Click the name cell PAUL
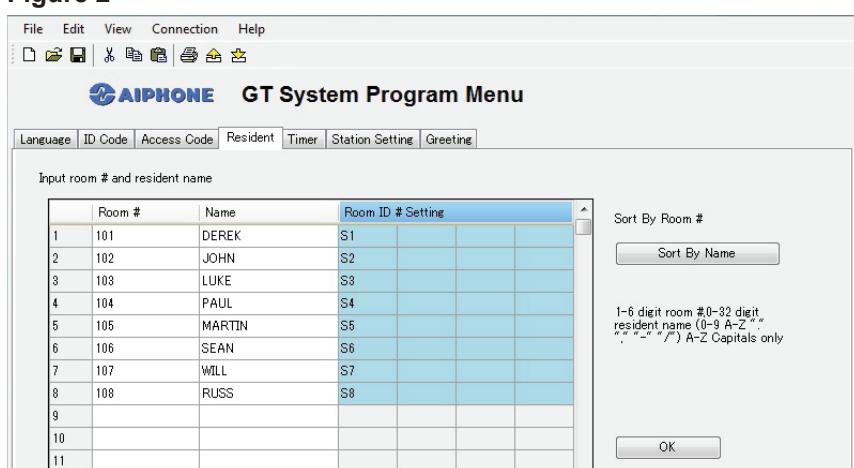This screenshot has height=468, width=854. click(x=269, y=303)
